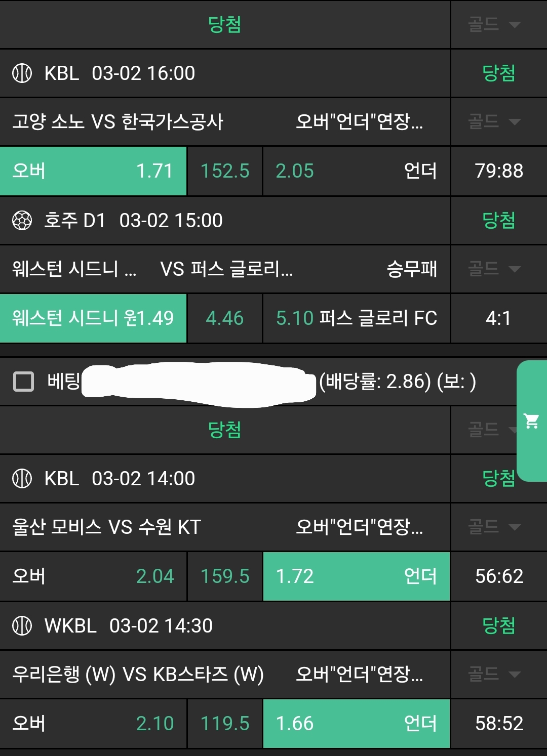Open 골드 dropdown on 울산 모비스 match row
This screenshot has height=756, width=547.
[494, 527]
